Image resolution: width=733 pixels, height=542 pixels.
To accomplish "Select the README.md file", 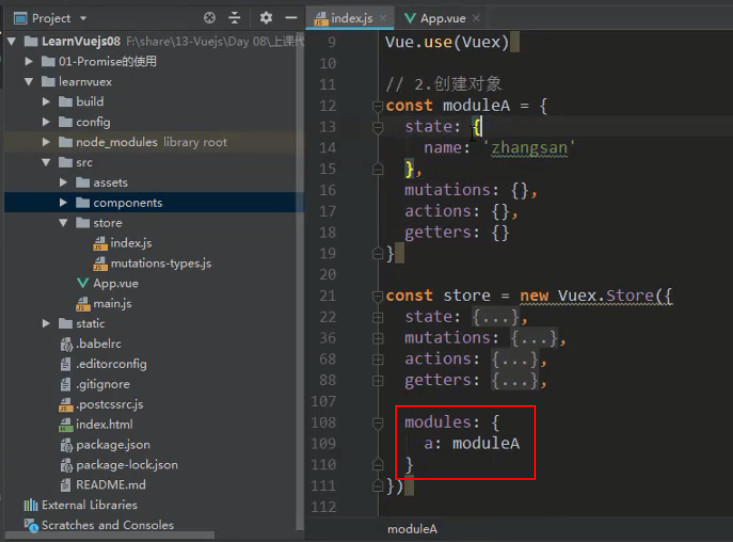I will click(x=103, y=484).
